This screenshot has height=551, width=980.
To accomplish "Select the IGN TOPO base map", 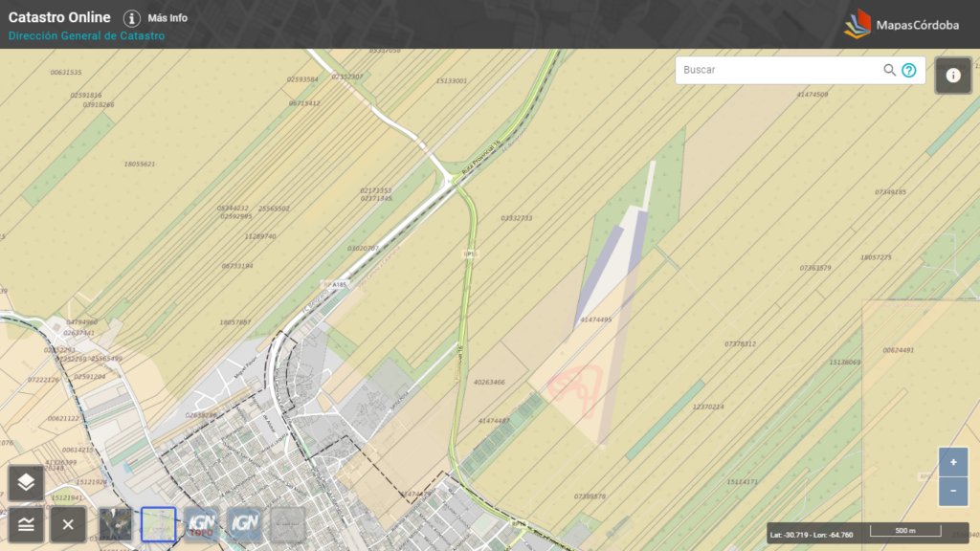I will click(x=201, y=524).
